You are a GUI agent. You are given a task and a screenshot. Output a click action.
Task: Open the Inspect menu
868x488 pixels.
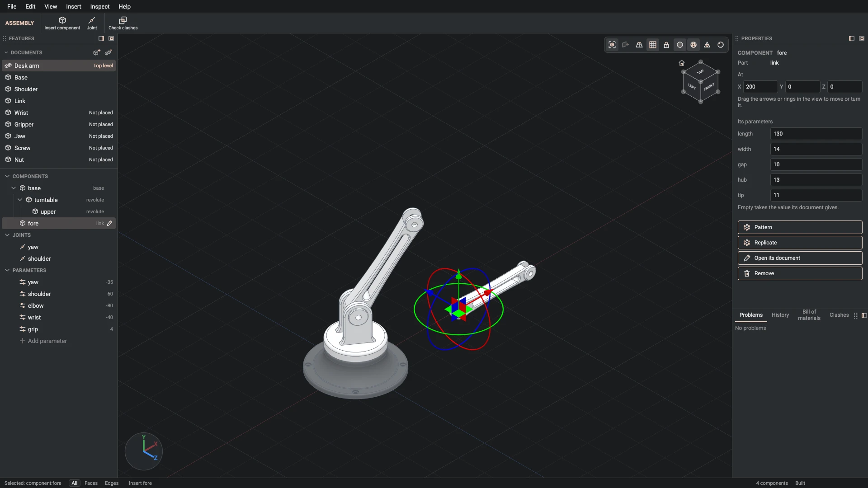pos(99,6)
